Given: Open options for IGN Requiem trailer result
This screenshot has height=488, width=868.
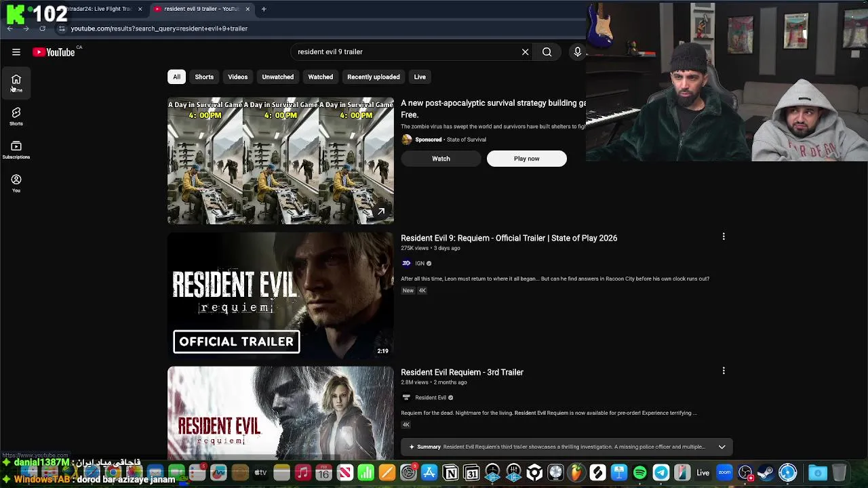Looking at the screenshot, I should point(724,237).
